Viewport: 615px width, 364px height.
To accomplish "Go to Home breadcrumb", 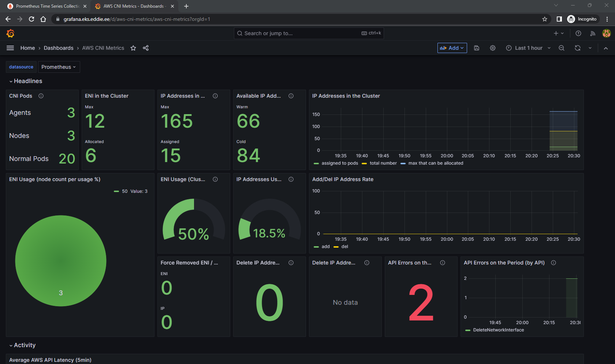I will point(28,48).
